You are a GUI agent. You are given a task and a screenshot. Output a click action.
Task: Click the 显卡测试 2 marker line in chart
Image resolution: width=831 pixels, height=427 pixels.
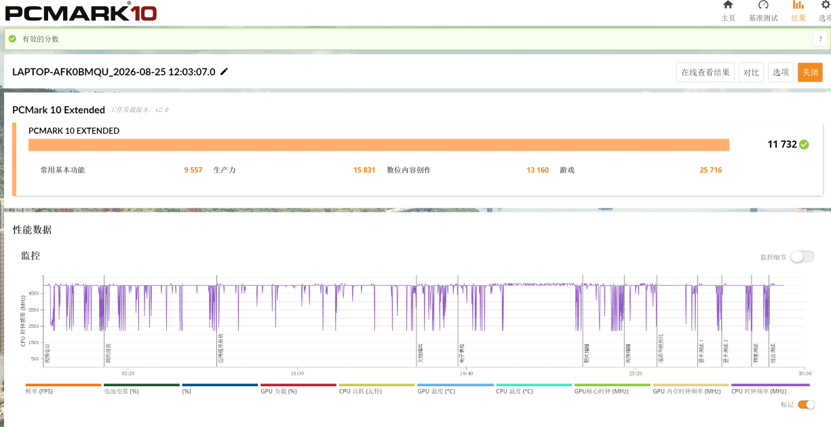pyautogui.click(x=722, y=321)
